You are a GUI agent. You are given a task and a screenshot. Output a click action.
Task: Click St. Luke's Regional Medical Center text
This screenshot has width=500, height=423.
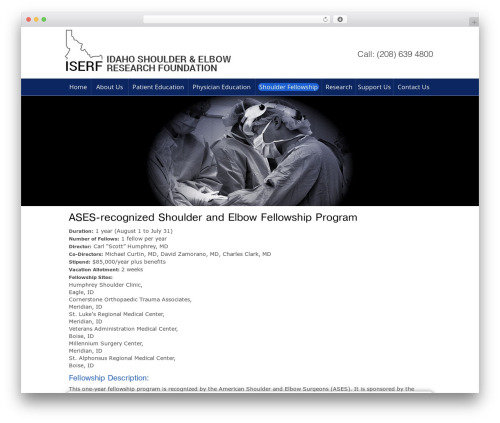tap(116, 314)
